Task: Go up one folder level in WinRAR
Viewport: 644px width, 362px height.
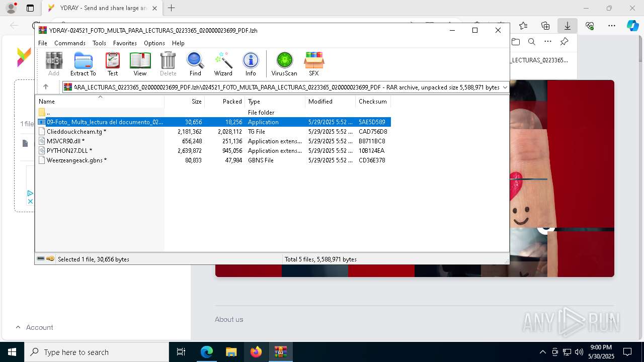Action: [46, 87]
